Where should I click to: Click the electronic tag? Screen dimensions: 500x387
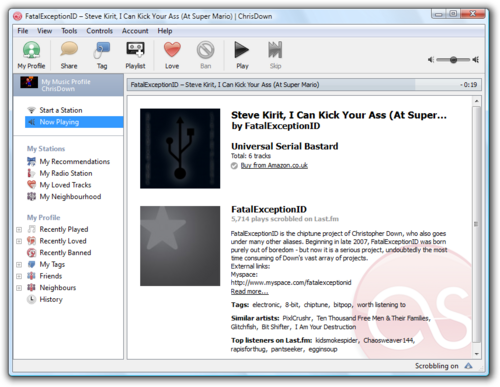point(266,305)
